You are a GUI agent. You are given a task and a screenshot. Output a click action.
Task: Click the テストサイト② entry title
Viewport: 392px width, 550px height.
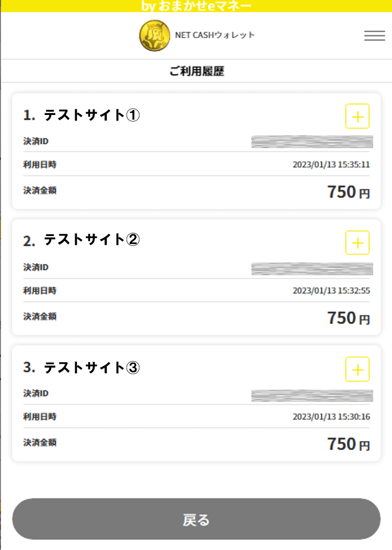click(92, 240)
